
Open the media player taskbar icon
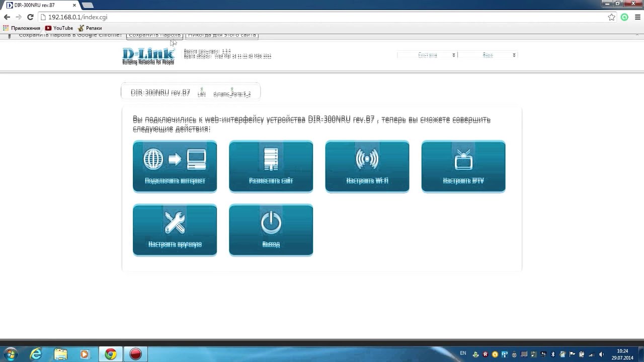(x=85, y=354)
